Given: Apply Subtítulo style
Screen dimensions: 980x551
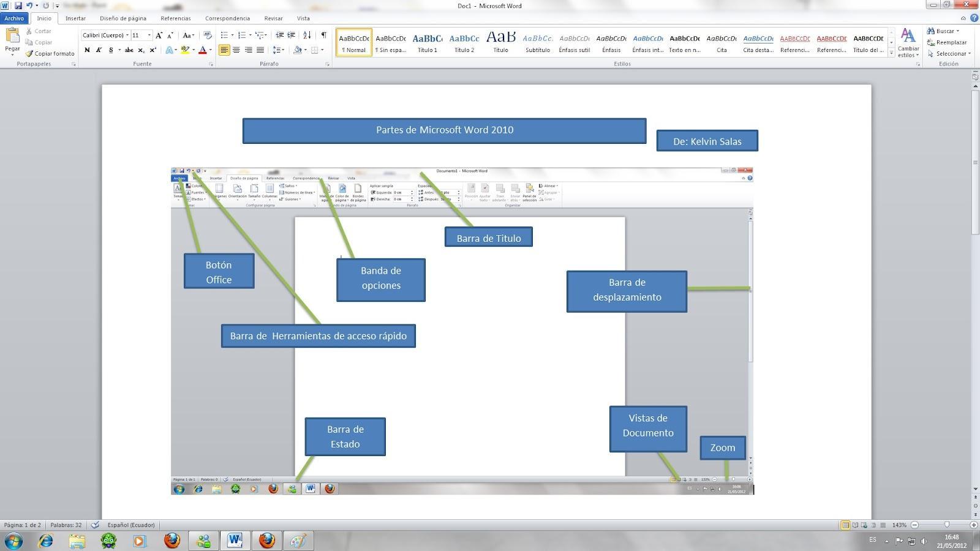Looking at the screenshot, I should click(x=538, y=42).
